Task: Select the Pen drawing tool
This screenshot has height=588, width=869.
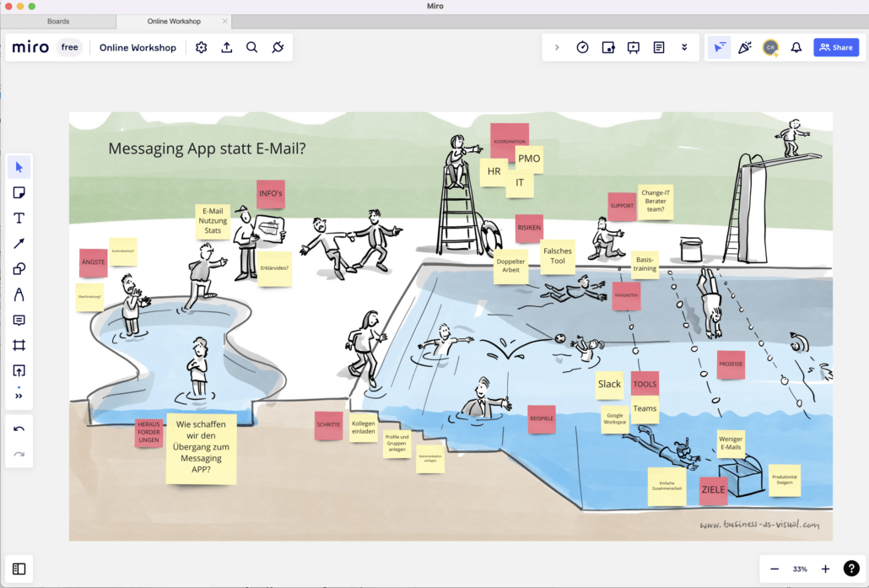Action: (x=19, y=294)
